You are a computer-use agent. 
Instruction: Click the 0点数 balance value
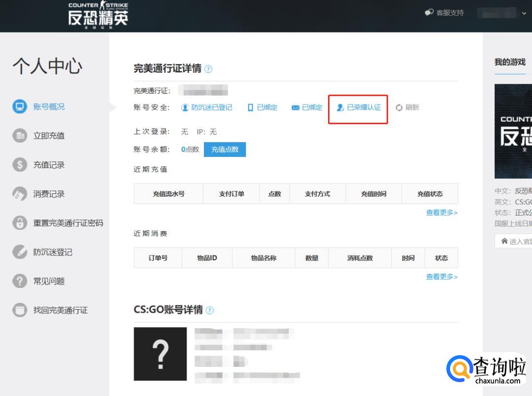click(x=190, y=149)
